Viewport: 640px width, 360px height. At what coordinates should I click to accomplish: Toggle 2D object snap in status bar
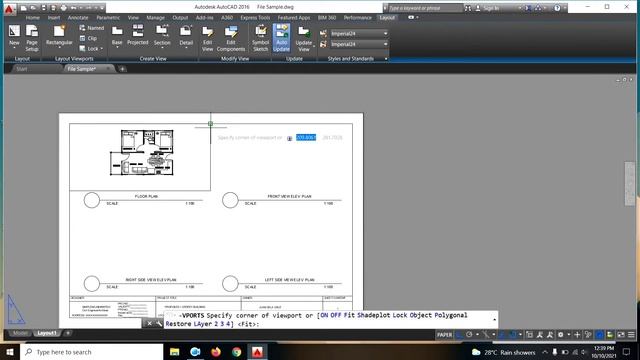tap(513, 335)
